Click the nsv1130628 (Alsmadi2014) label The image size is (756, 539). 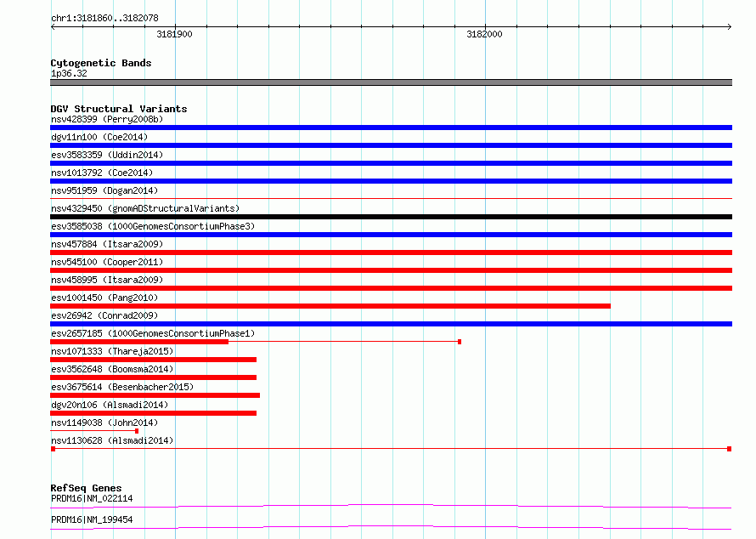112,440
